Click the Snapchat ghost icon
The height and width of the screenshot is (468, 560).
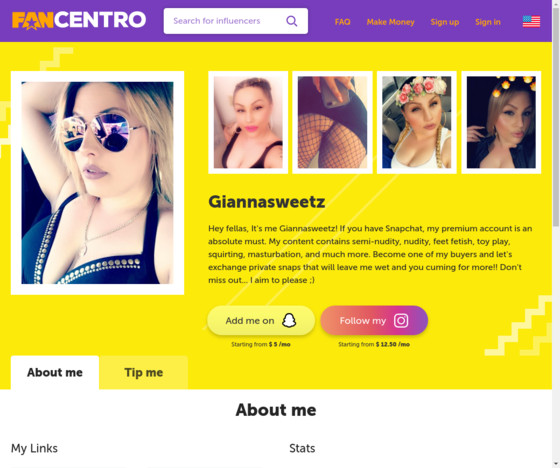click(289, 320)
